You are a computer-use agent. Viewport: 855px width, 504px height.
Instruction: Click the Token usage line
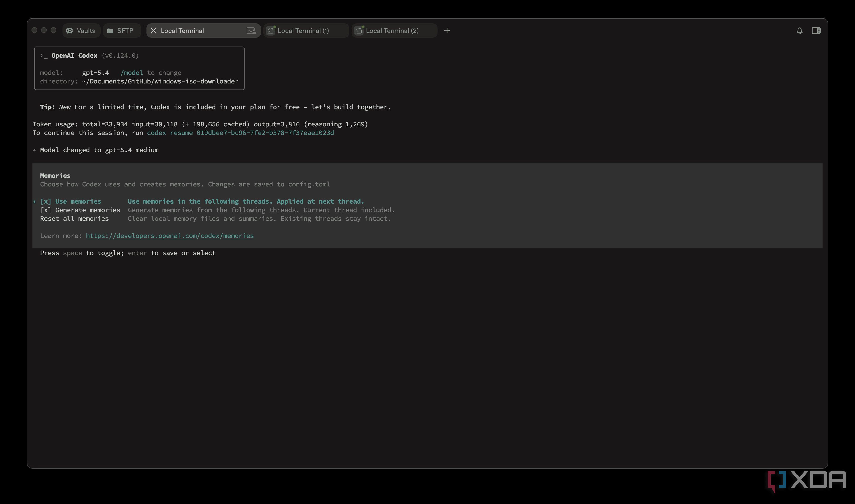pos(200,124)
